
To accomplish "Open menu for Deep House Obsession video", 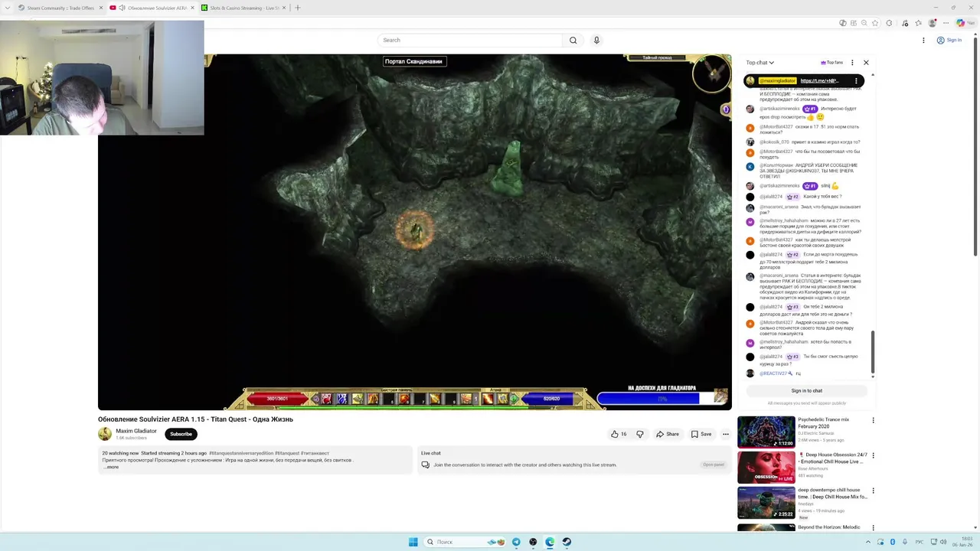I will point(873,455).
